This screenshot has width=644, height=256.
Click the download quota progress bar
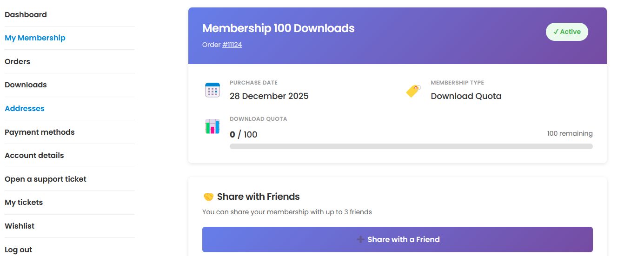(411, 146)
